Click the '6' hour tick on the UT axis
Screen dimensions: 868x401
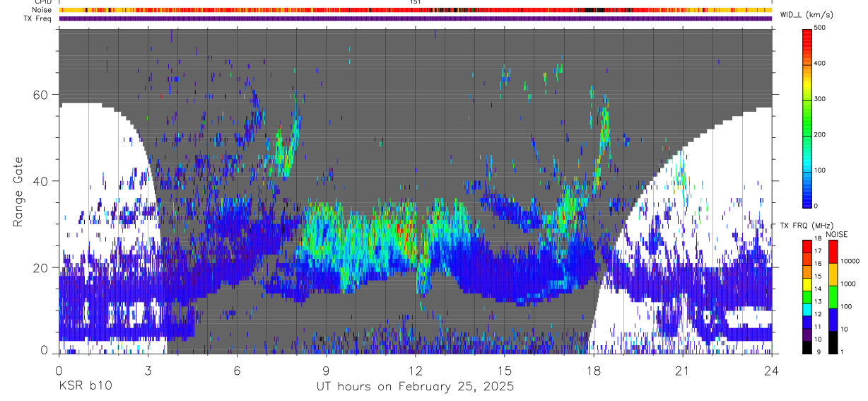coord(237,371)
